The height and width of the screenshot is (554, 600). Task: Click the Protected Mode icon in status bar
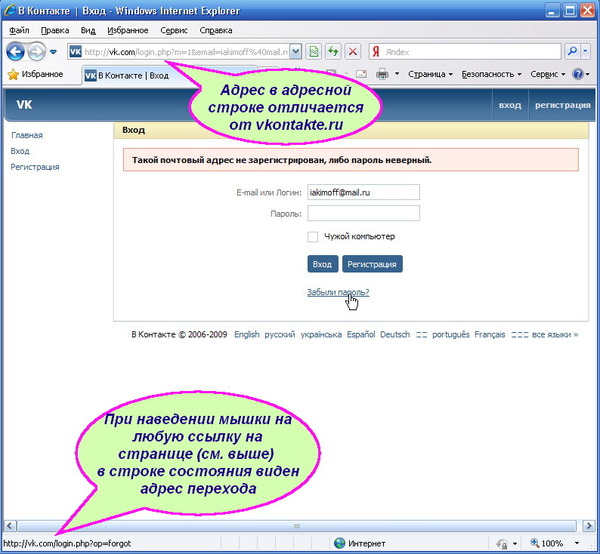coord(502,544)
